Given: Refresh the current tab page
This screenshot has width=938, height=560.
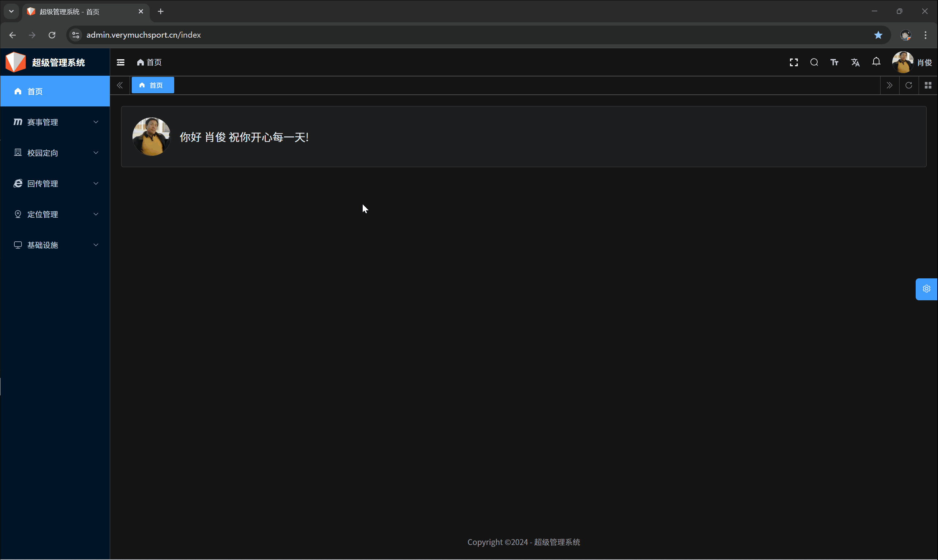Looking at the screenshot, I should (908, 85).
